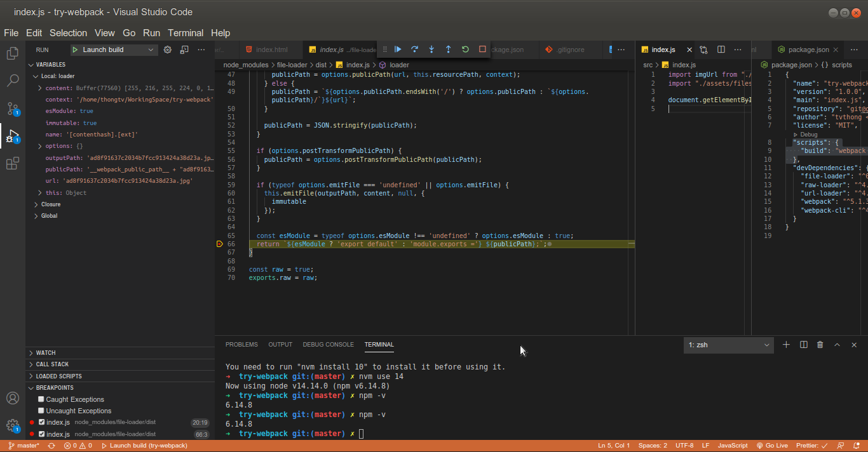Screen dimensions: 868x452
Task: Open the Extensions view icon
Action: [12, 164]
